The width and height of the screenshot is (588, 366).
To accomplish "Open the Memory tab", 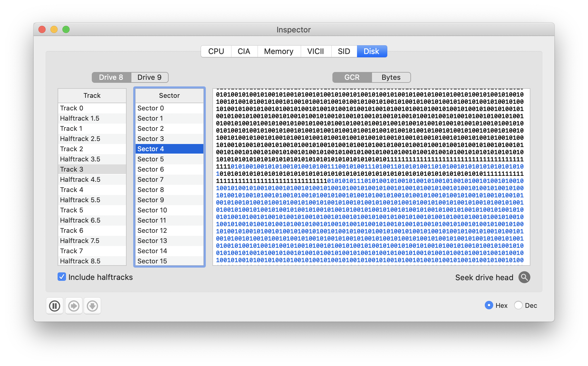I will [x=279, y=51].
